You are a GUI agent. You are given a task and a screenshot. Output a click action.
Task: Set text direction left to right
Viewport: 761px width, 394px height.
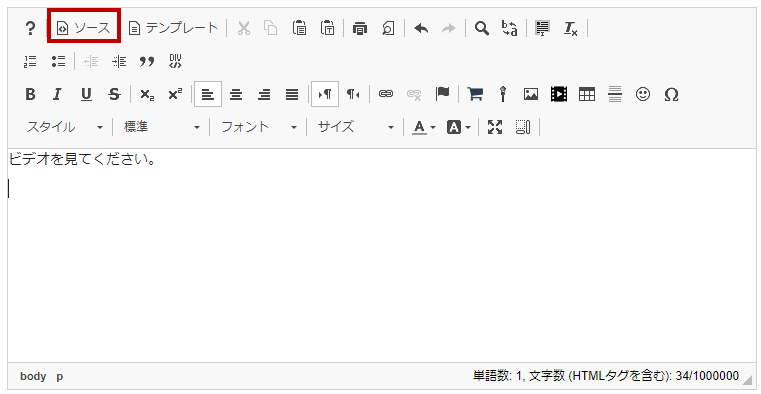coord(325,94)
